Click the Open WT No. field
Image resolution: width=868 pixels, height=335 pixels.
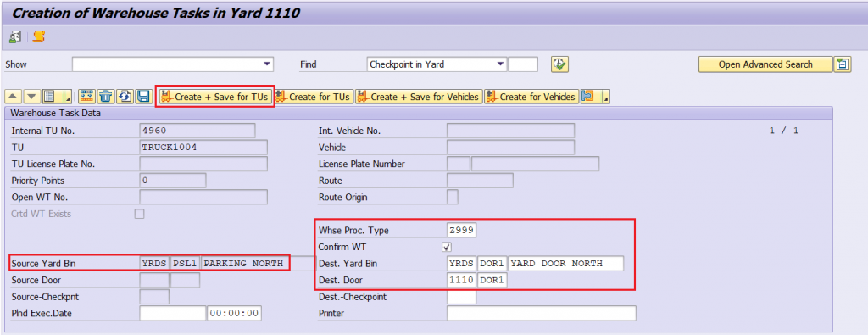(203, 197)
